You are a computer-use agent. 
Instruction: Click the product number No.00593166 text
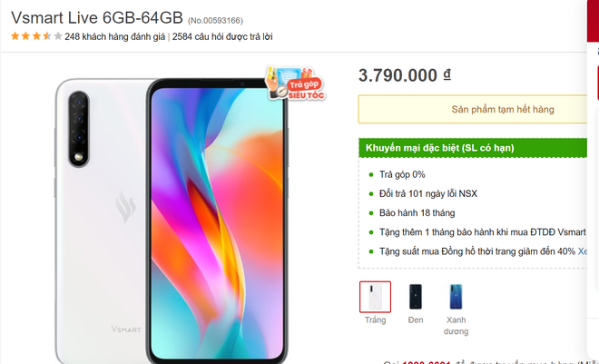tap(215, 21)
